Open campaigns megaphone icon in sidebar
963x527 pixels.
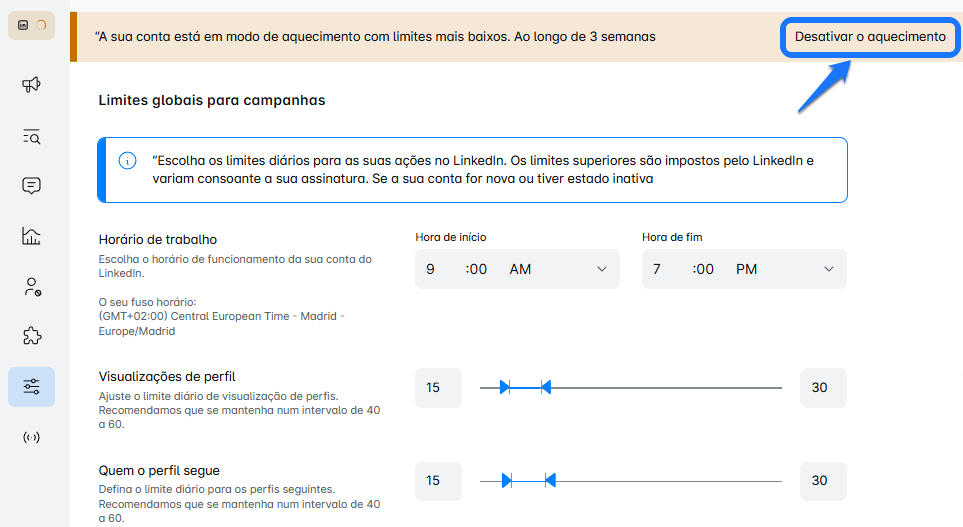click(x=31, y=85)
